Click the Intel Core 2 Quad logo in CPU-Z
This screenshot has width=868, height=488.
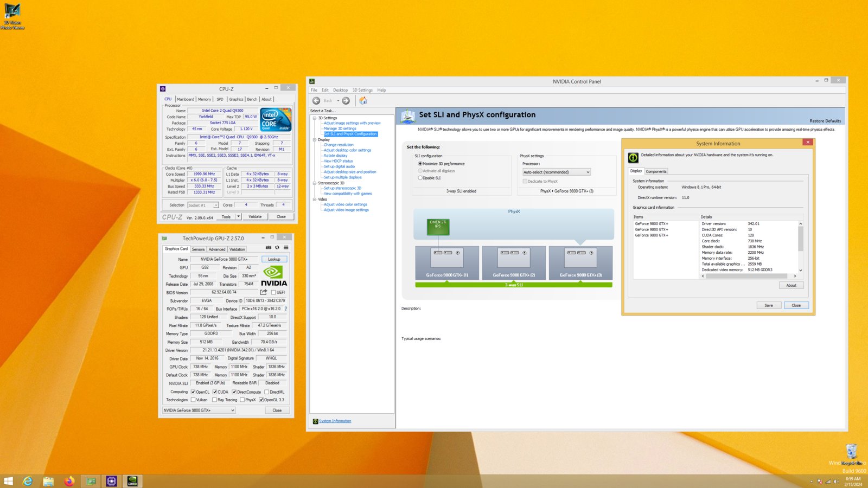coord(276,119)
